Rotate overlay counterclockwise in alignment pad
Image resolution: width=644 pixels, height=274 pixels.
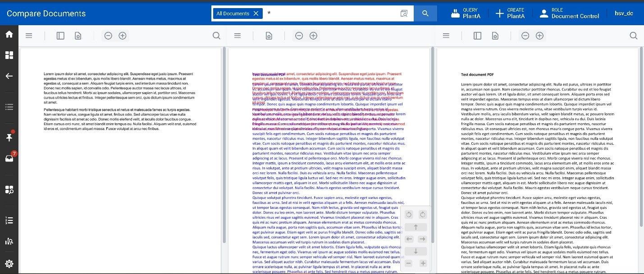click(409, 215)
